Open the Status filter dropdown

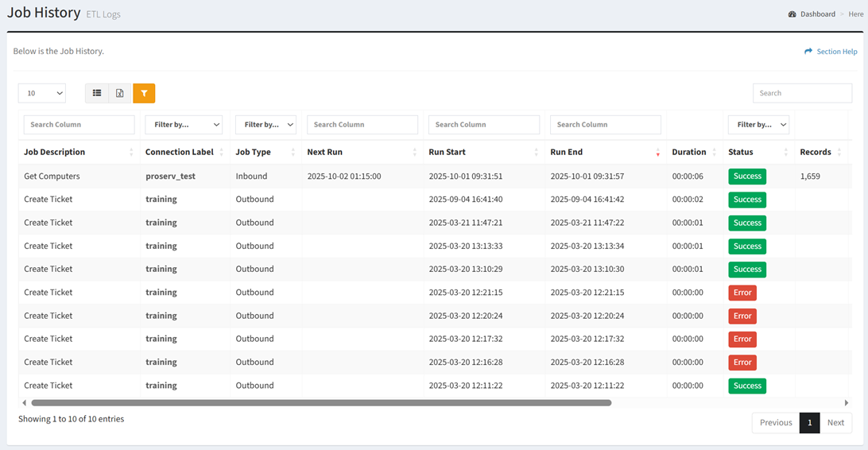click(758, 125)
